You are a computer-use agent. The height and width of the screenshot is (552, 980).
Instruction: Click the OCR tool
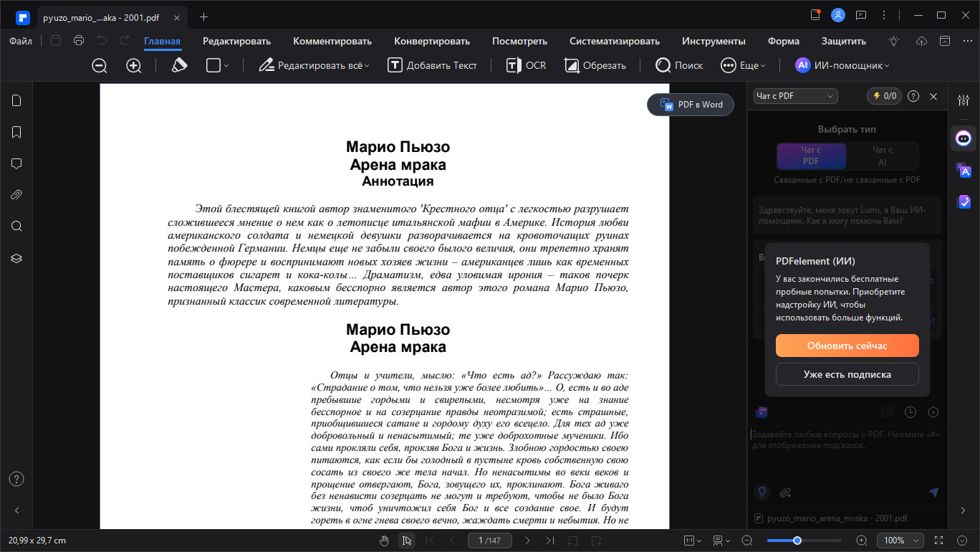(527, 65)
